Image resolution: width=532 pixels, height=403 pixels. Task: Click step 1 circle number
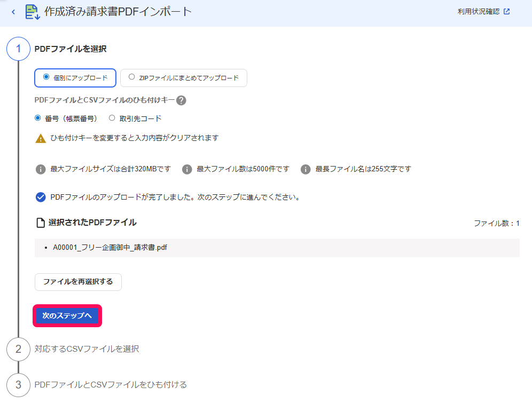click(18, 49)
